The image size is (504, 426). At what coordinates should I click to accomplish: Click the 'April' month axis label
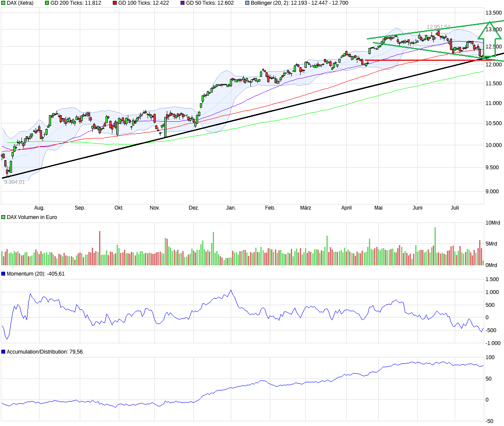point(346,208)
